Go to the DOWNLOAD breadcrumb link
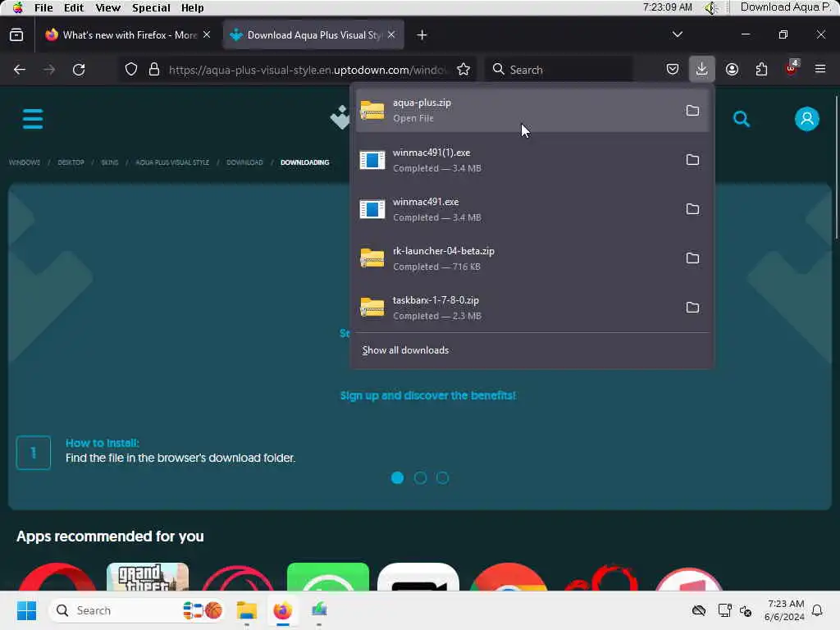Image resolution: width=840 pixels, height=630 pixels. pos(244,162)
